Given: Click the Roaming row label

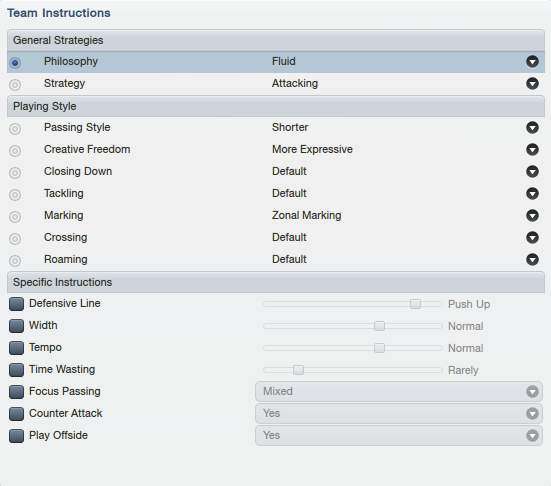Looking at the screenshot, I should 66,259.
